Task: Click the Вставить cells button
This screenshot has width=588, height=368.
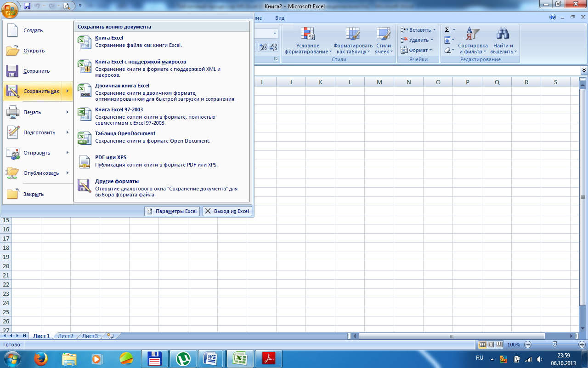Action: pyautogui.click(x=418, y=30)
